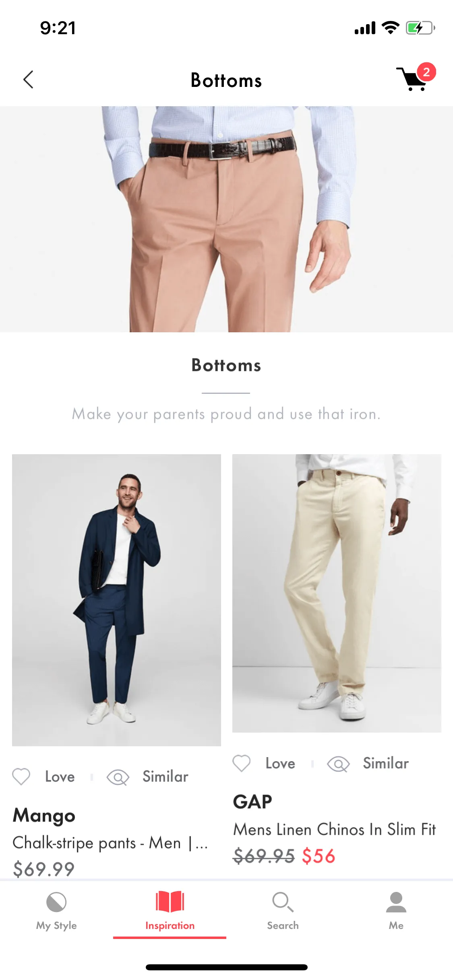453x980 pixels.
Task: Click the Love label for Mango pants
Action: click(60, 777)
